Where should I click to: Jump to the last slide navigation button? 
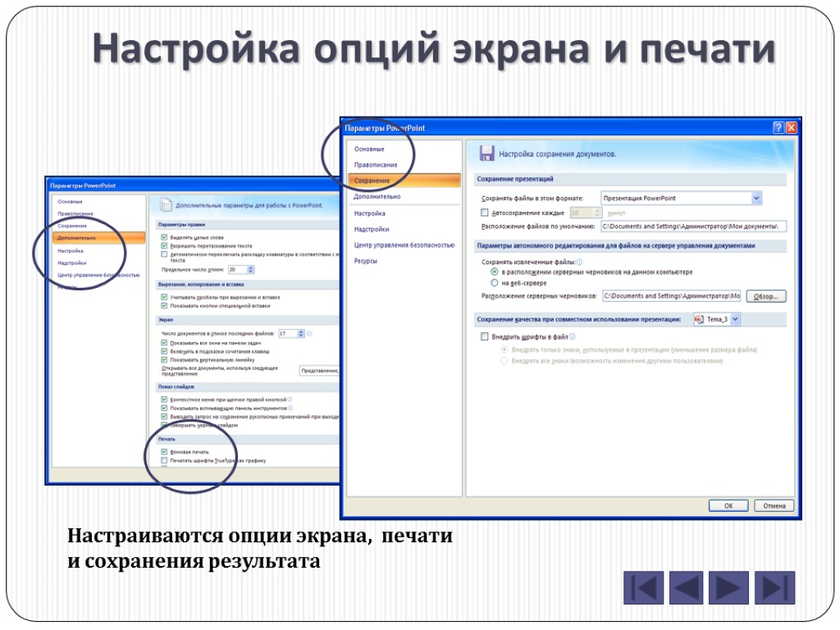(x=774, y=587)
